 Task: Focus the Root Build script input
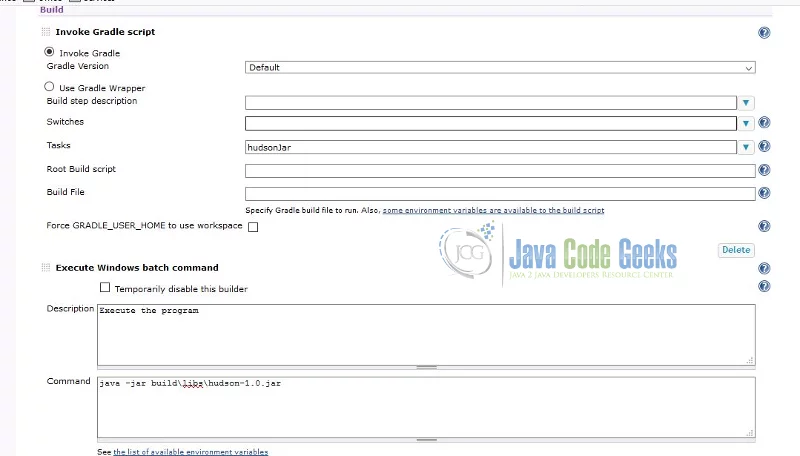coord(500,171)
